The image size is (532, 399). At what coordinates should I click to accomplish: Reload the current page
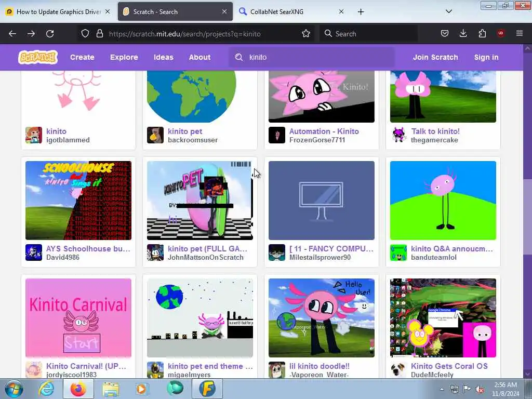pos(50,34)
